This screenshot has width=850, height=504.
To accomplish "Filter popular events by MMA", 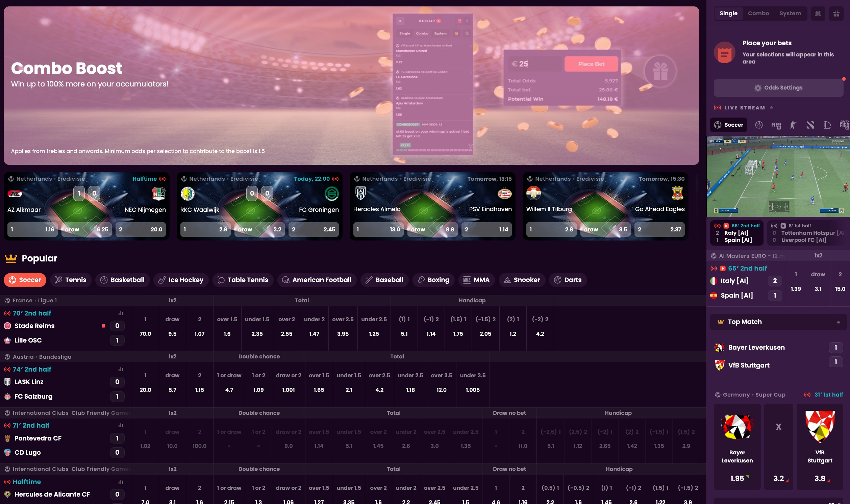I will 476,280.
